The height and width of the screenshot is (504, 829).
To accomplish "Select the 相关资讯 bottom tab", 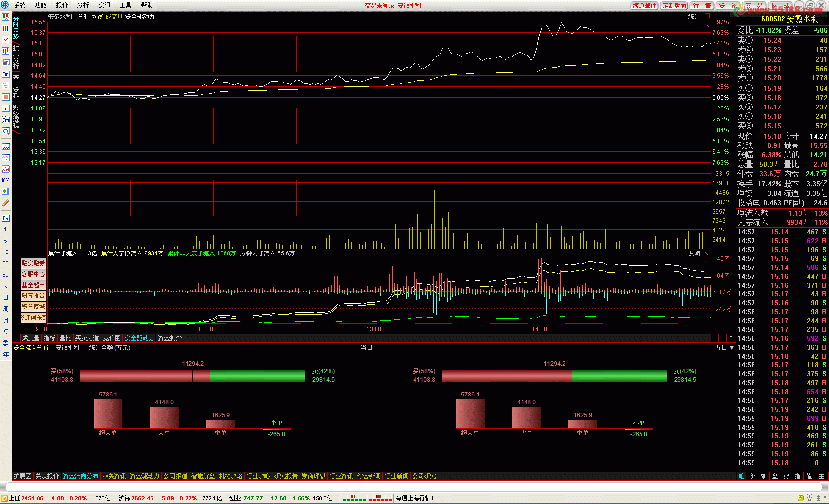I will pos(114,476).
